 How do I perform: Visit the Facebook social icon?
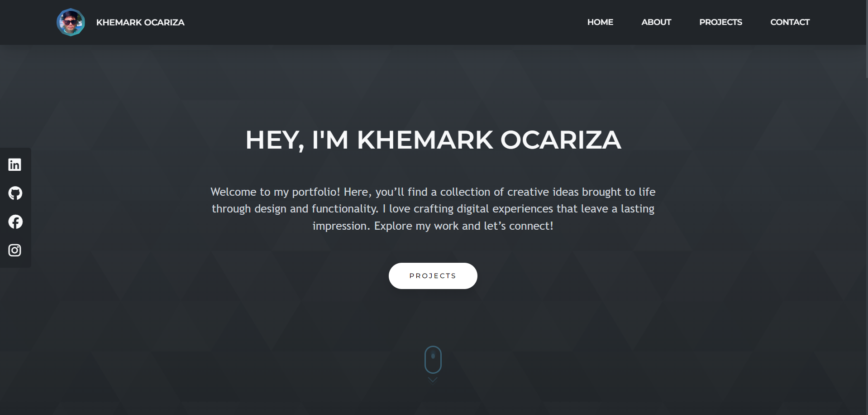coord(15,222)
